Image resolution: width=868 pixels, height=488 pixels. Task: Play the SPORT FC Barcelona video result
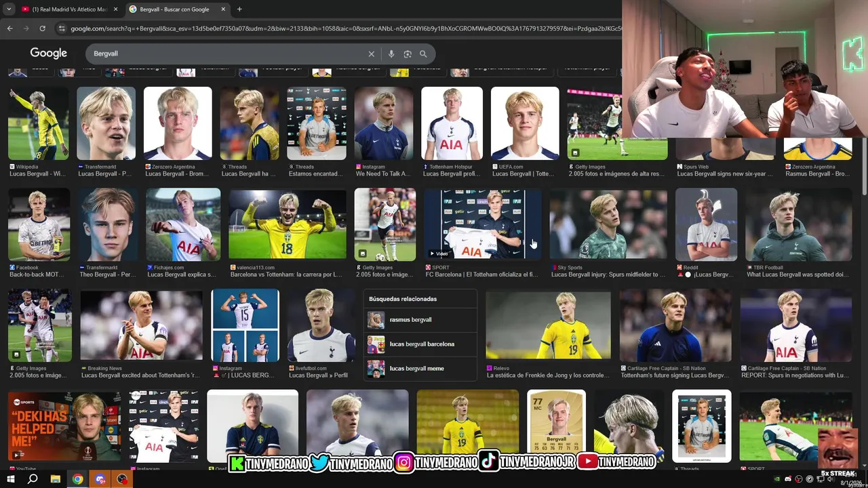pyautogui.click(x=483, y=224)
